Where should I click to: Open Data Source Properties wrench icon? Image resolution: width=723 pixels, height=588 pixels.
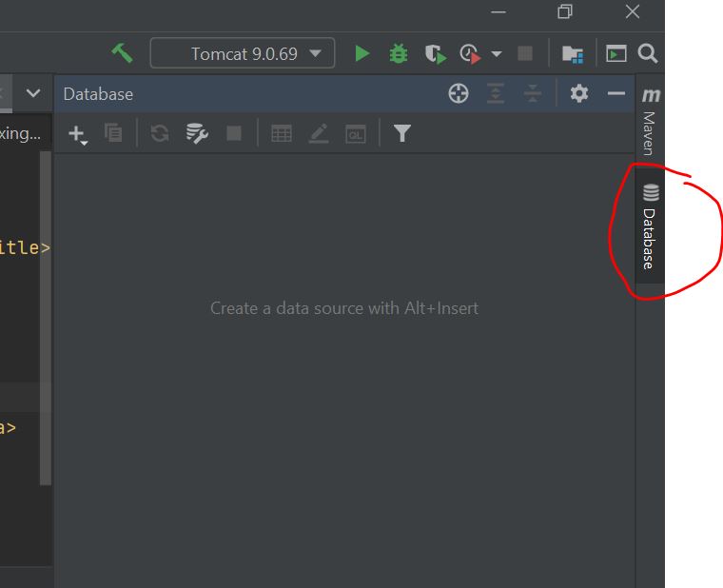(x=197, y=134)
